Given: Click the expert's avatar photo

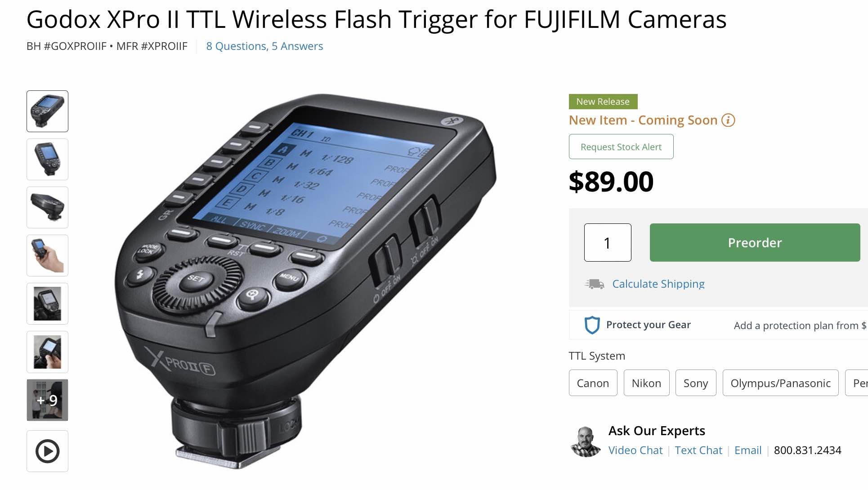Looking at the screenshot, I should point(585,441).
